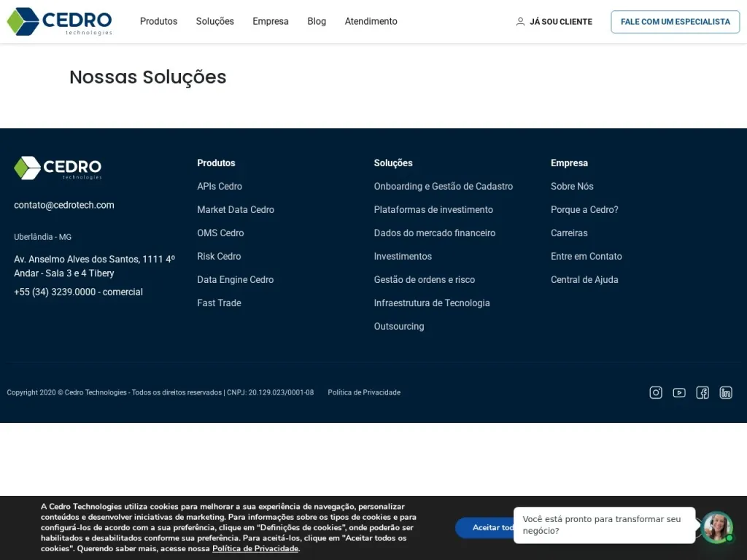747x560 pixels.
Task: Open the YouTube social icon
Action: [x=679, y=392]
